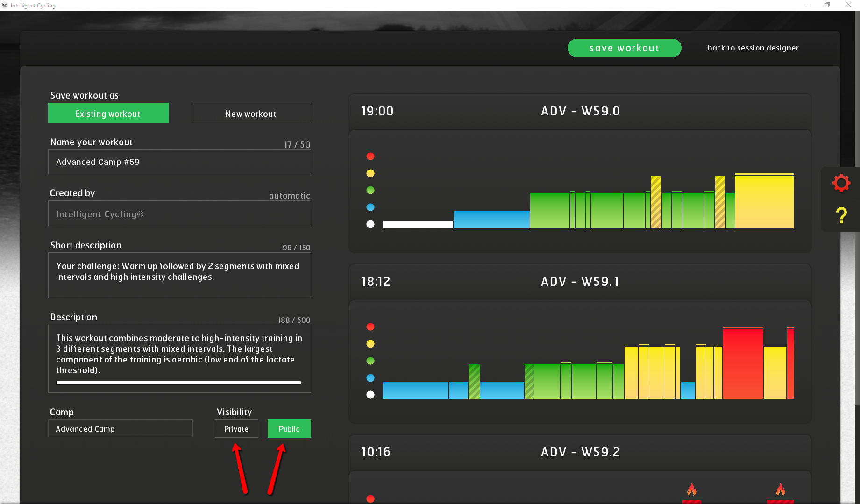Screen dimensions: 860x504
Task: Click the white zone dot in W59.0 chart
Action: click(370, 224)
